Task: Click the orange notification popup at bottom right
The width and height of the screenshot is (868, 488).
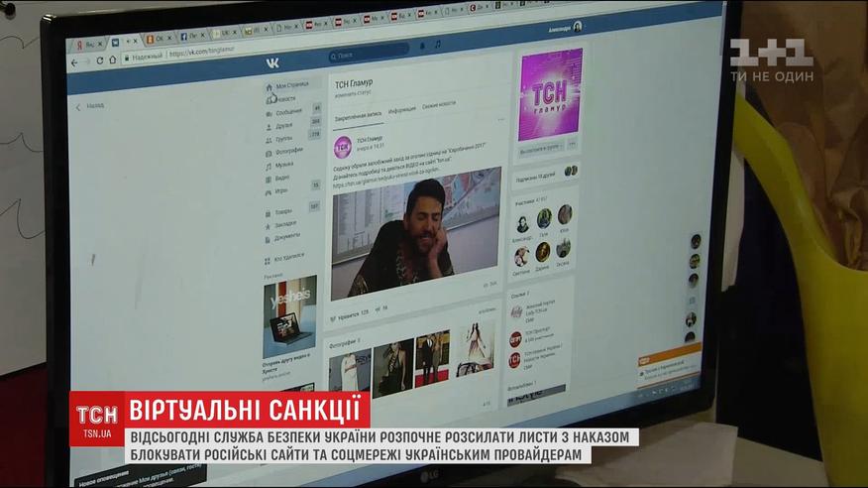Action: (669, 367)
